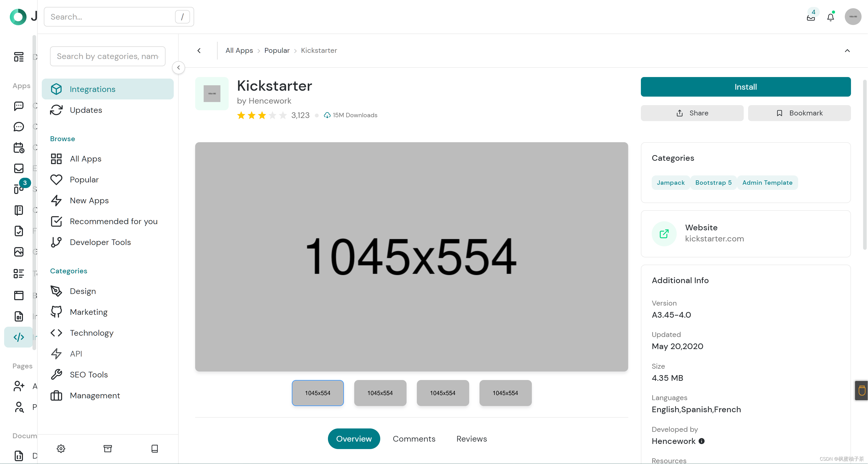The width and height of the screenshot is (868, 464).
Task: Open the inbox icon with badge 4
Action: pyautogui.click(x=811, y=17)
